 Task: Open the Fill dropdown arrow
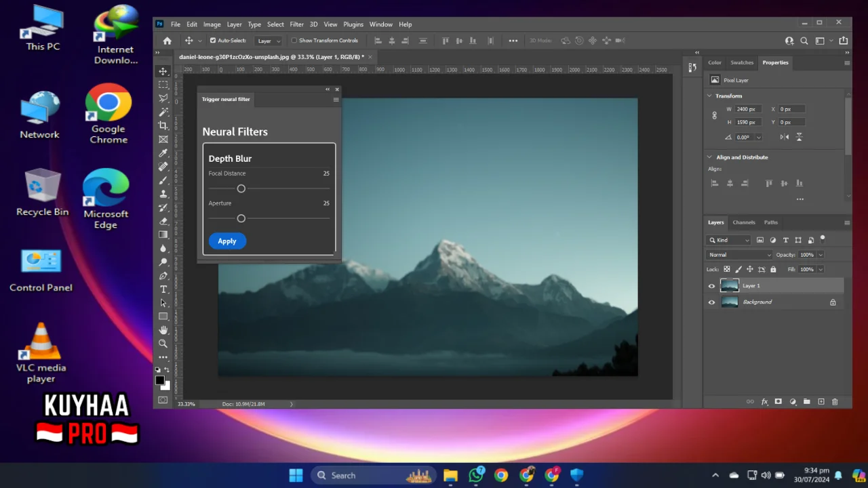(821, 269)
